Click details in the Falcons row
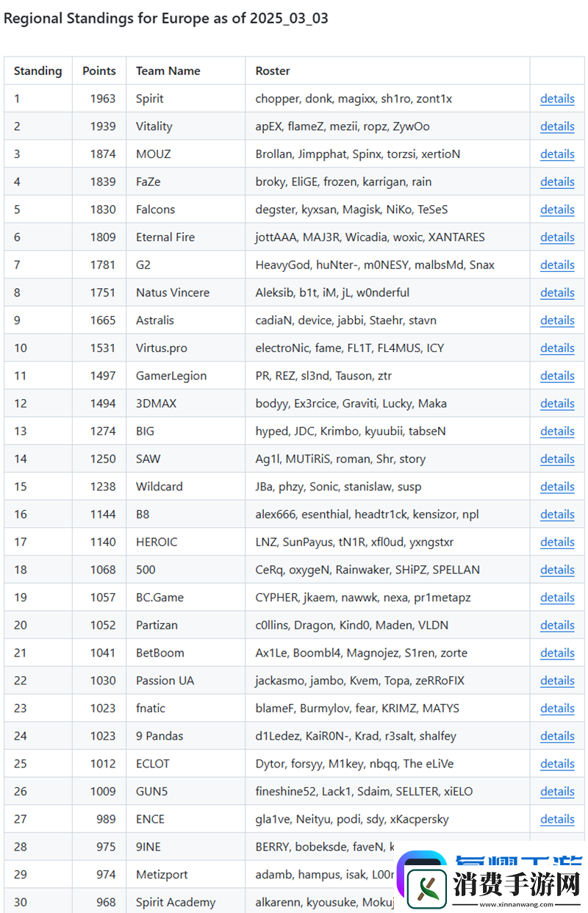 [x=557, y=210]
